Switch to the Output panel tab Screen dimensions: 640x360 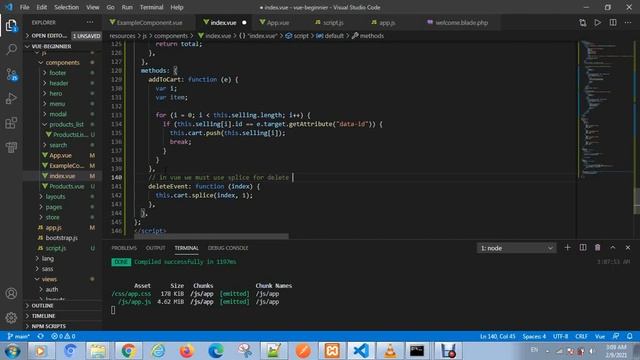point(156,248)
